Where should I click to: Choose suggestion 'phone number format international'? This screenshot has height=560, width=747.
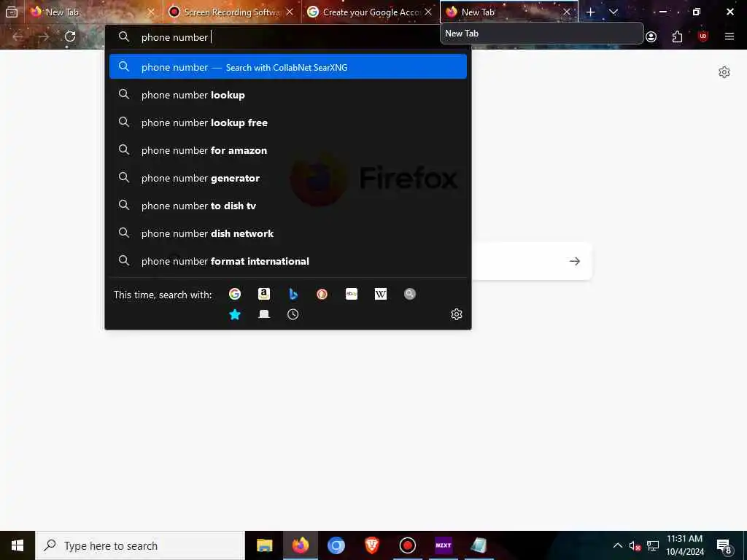point(287,261)
